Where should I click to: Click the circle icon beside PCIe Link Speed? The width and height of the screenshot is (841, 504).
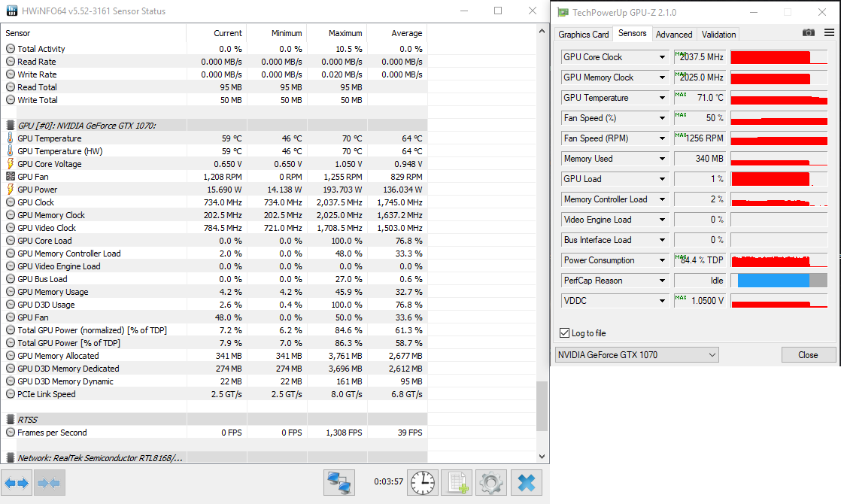11,394
